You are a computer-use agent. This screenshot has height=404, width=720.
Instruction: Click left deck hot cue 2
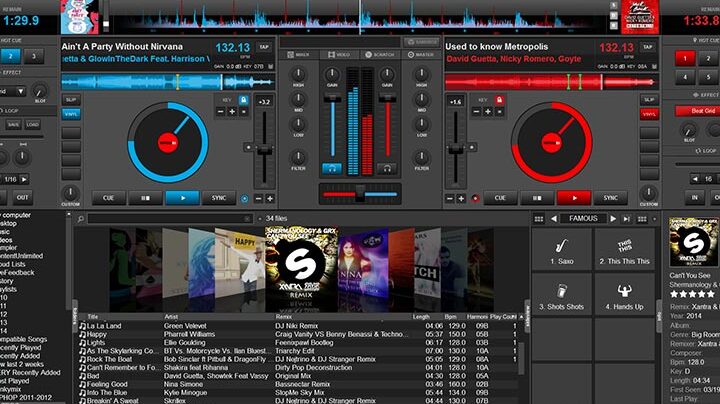click(x=11, y=56)
